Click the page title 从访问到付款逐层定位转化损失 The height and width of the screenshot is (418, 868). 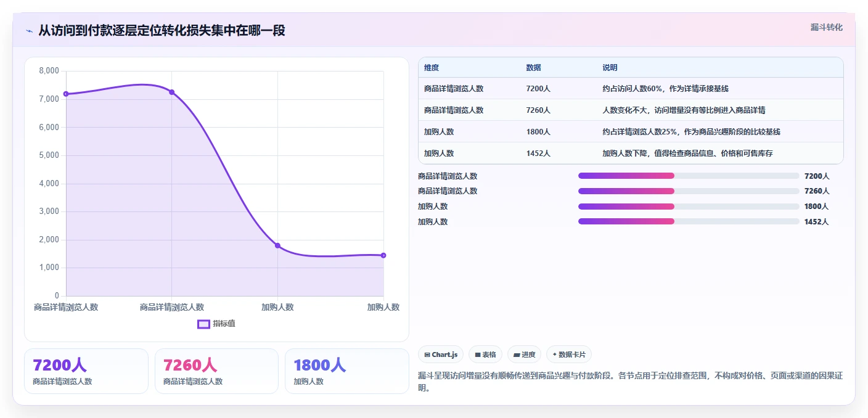click(125, 30)
